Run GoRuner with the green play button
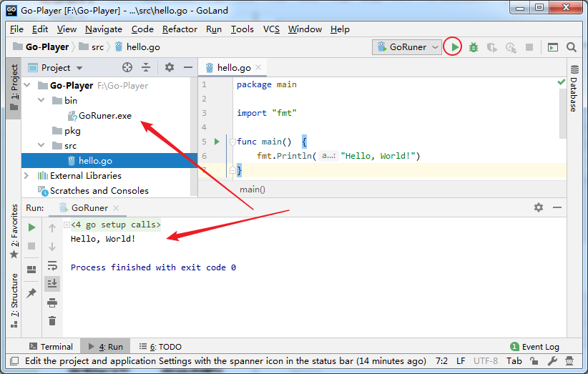Image resolution: width=588 pixels, height=374 pixels. click(454, 47)
